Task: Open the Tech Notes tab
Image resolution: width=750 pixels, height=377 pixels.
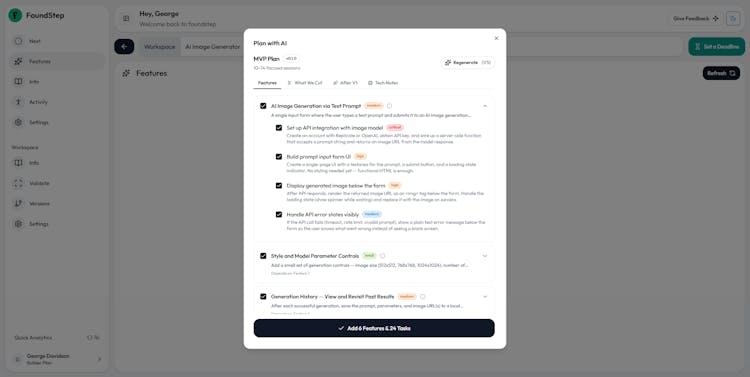Action: coord(383,83)
